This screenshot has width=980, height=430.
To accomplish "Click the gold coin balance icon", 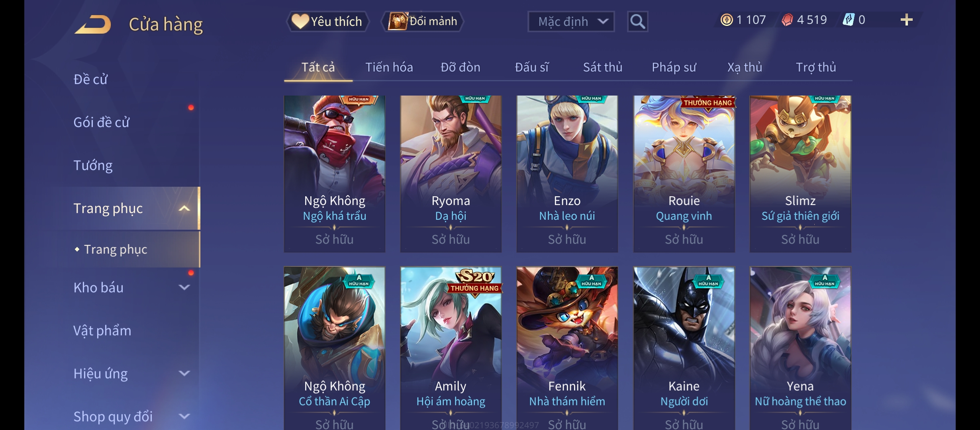I will pos(727,20).
